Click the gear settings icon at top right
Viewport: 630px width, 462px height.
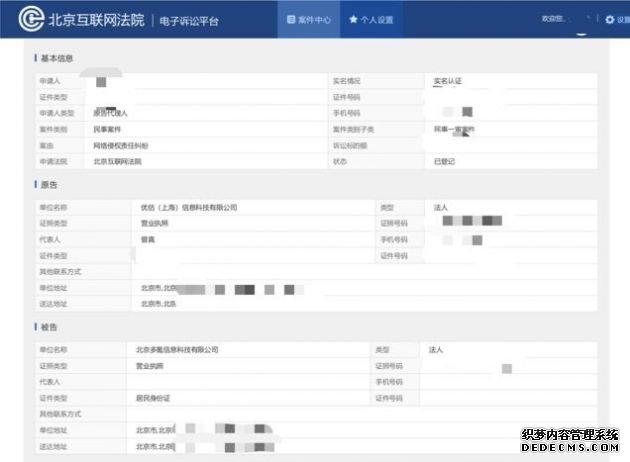click(609, 19)
